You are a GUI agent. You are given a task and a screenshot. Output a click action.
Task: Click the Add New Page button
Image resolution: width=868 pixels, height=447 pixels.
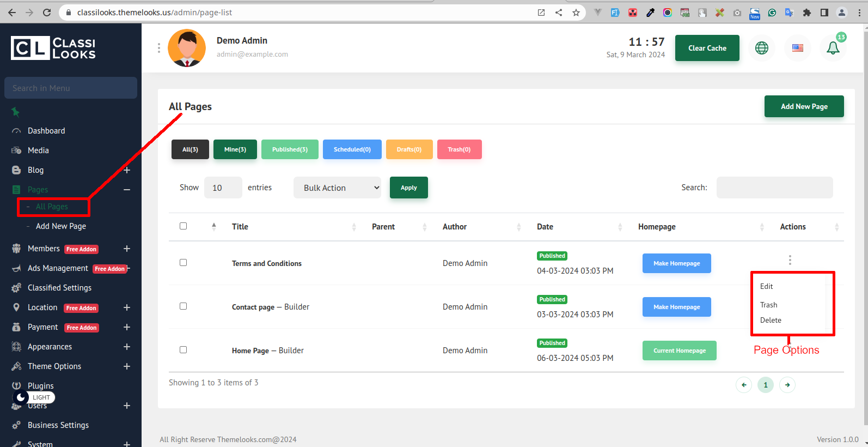click(x=804, y=106)
